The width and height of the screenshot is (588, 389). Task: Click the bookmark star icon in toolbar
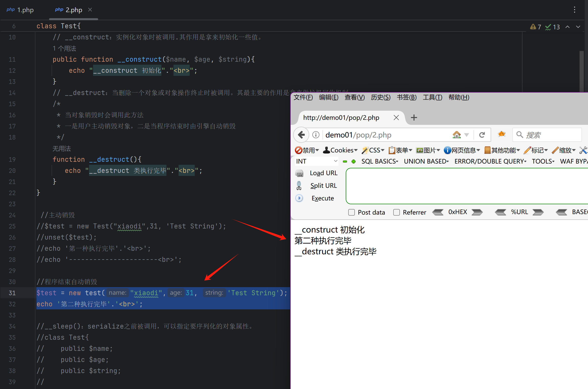pos(502,134)
